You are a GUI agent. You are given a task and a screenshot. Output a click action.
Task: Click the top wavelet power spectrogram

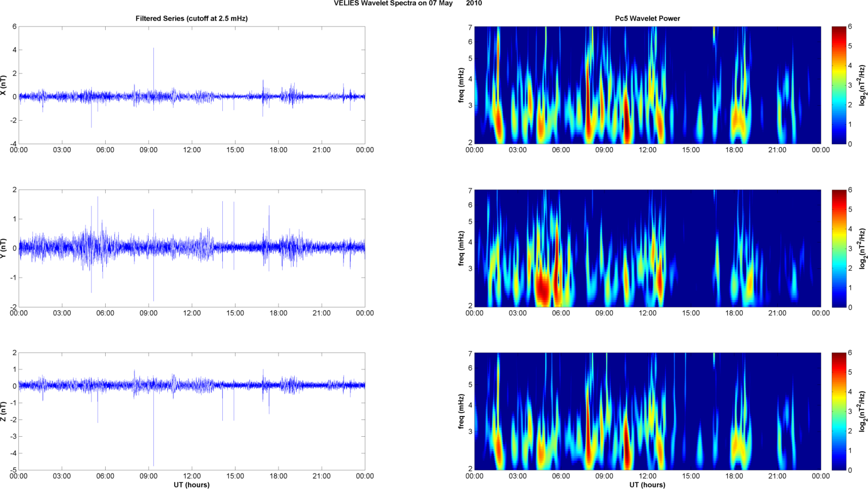click(x=647, y=85)
